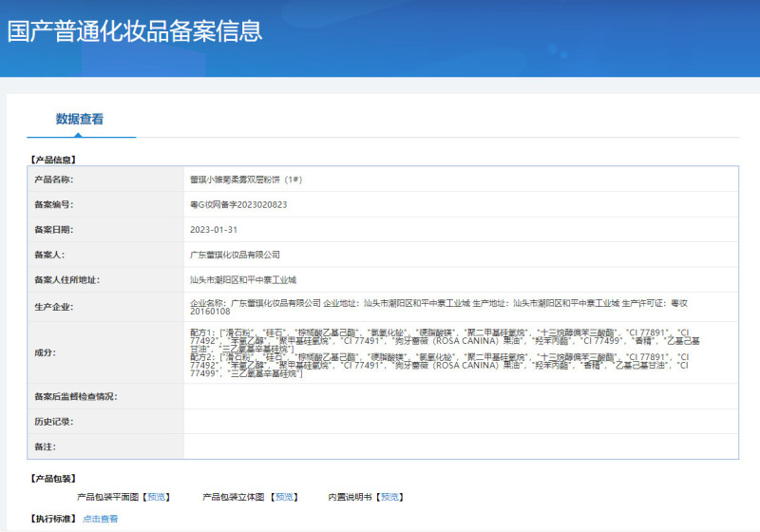
Task: Select address 汕头市潮阳区和平中寨工业城 in 备案人住所地址 row
Action: (243, 280)
